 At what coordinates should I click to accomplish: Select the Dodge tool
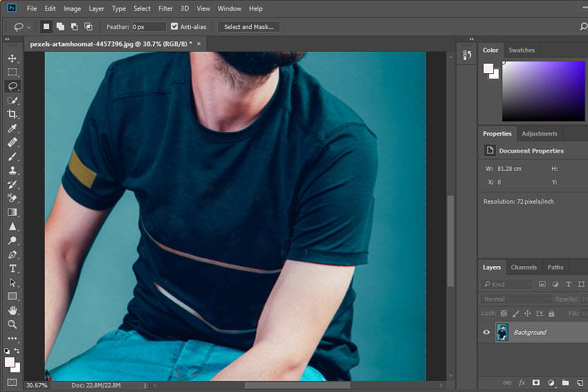point(12,241)
